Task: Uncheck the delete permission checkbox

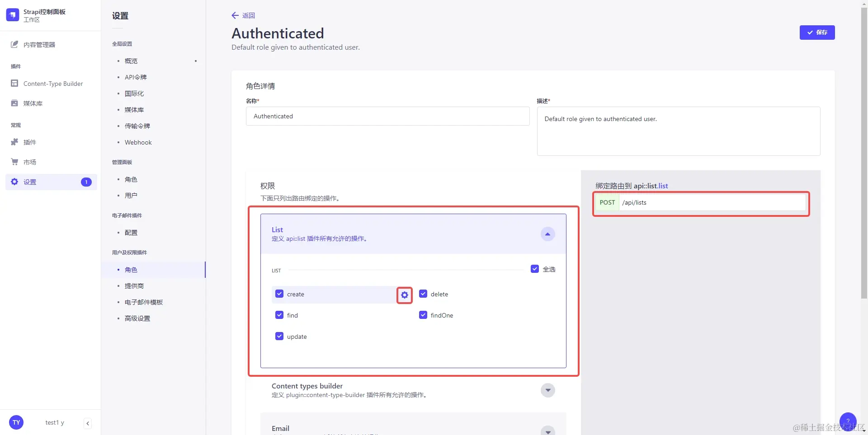Action: click(423, 294)
